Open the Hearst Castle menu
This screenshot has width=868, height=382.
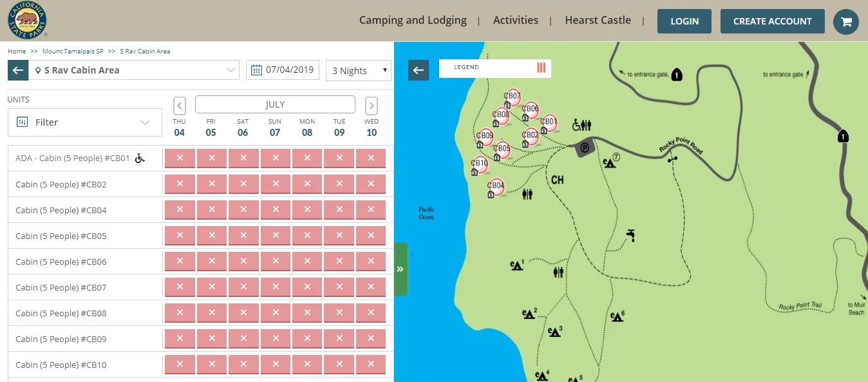[598, 20]
